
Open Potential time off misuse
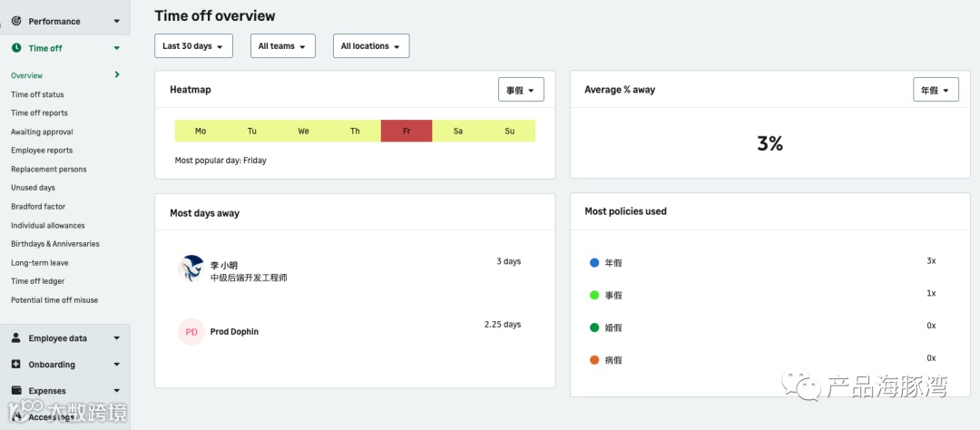(54, 300)
